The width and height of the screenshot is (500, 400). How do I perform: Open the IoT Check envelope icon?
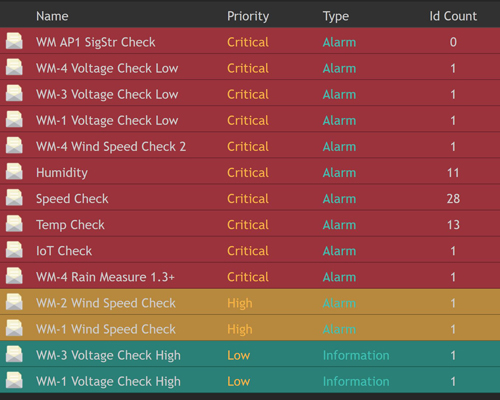click(x=14, y=250)
